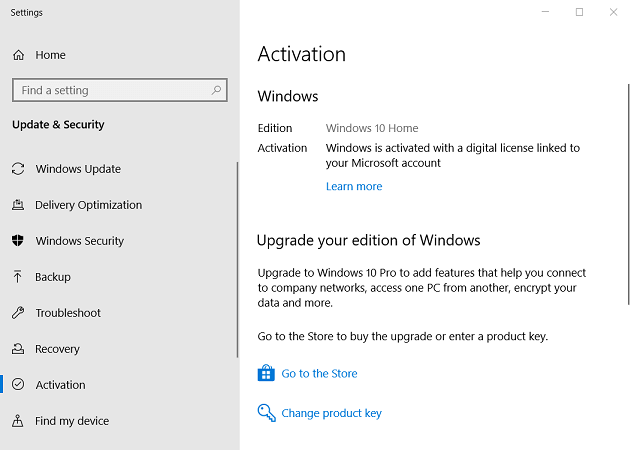The image size is (631, 450).
Task: Select the Delivery Optimization icon
Action: coord(18,205)
